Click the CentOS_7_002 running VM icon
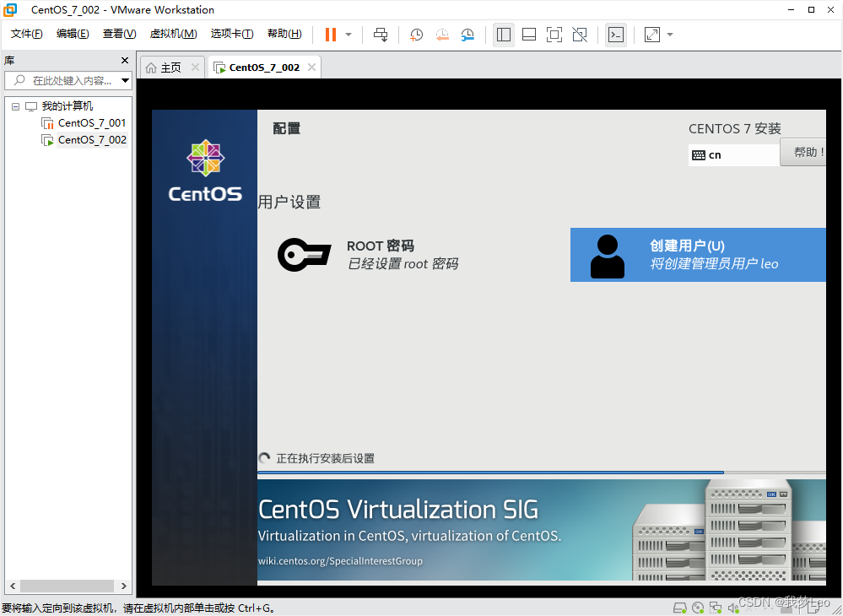The height and width of the screenshot is (616, 843). [48, 140]
